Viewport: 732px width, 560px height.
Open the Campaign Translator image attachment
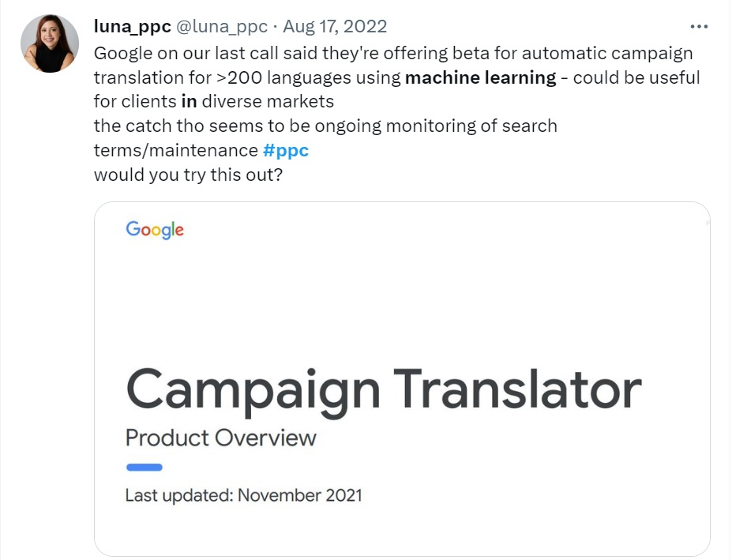[402, 379]
